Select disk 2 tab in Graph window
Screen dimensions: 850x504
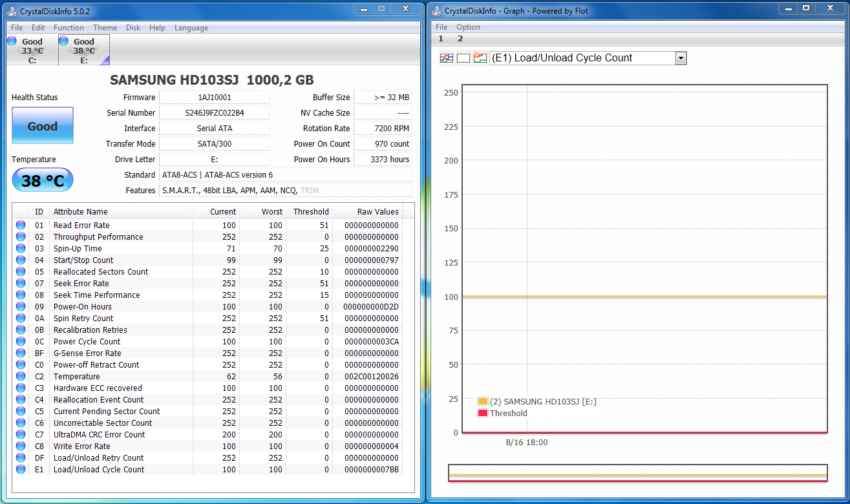coord(460,39)
